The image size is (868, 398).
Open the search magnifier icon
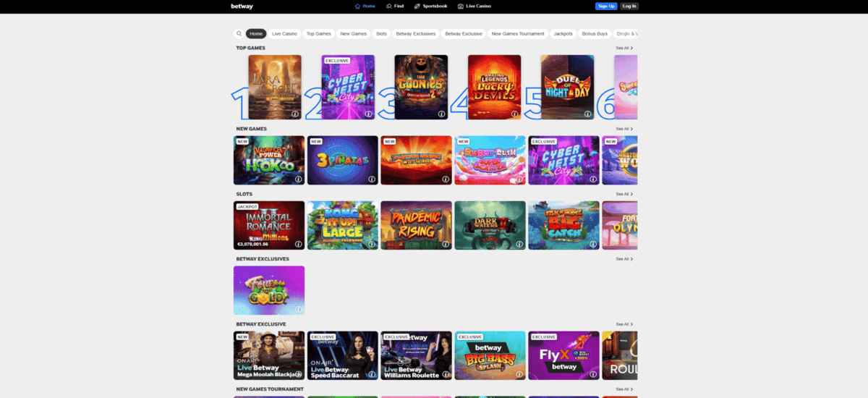pyautogui.click(x=239, y=33)
